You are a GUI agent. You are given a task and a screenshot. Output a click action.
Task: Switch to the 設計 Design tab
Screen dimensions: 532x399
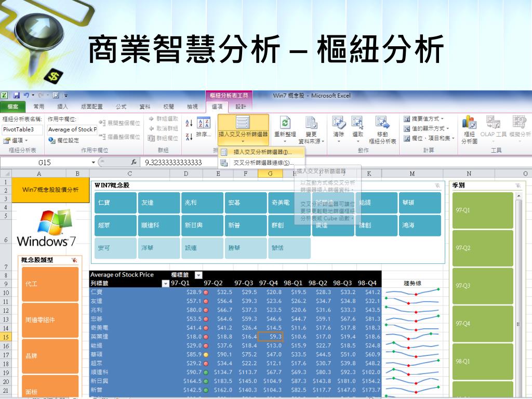click(241, 107)
